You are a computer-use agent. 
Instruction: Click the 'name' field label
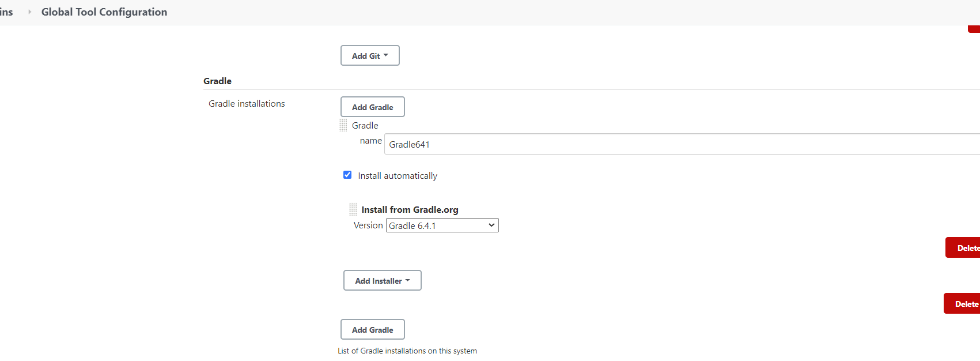pos(371,141)
